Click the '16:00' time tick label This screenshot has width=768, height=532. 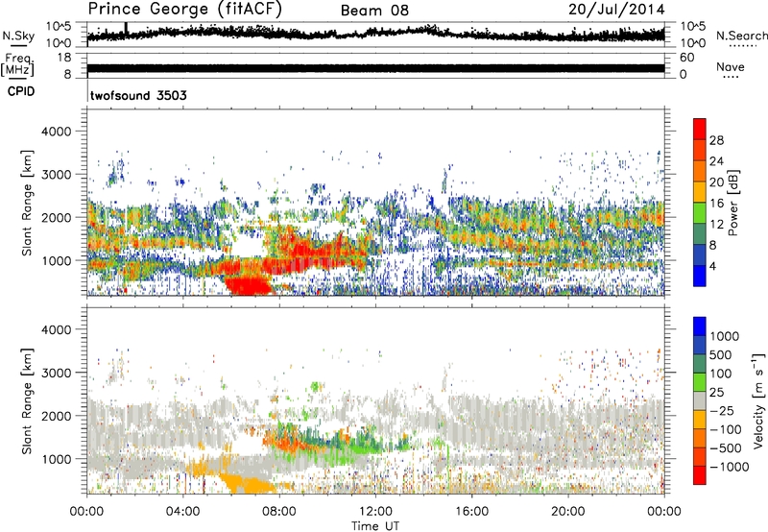[x=471, y=512]
